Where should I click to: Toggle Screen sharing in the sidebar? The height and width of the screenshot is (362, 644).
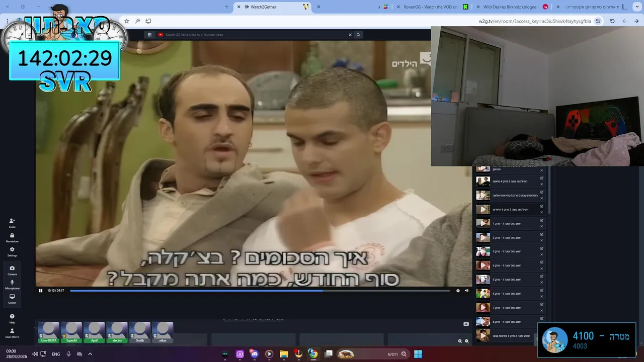point(12,299)
